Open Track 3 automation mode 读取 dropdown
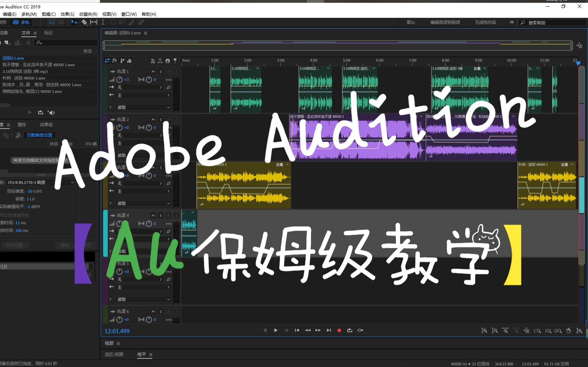Screen dimensions: 588x367 pyautogui.click(x=143, y=203)
